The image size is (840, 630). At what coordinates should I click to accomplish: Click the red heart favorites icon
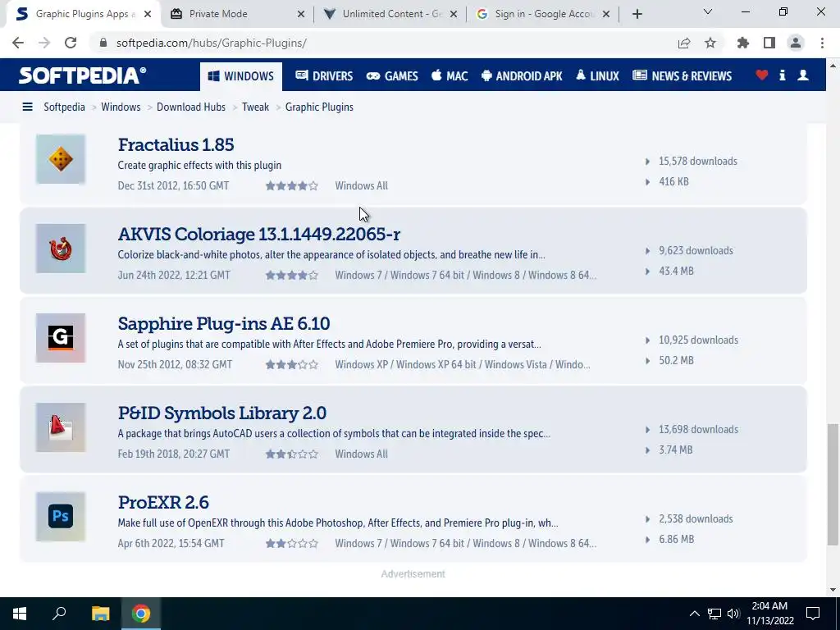point(761,75)
